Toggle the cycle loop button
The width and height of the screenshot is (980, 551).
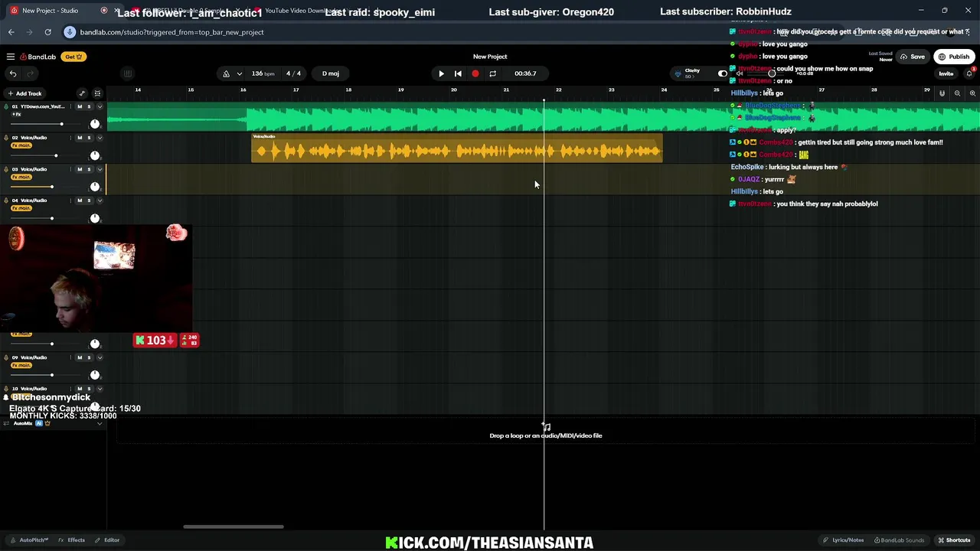point(492,73)
